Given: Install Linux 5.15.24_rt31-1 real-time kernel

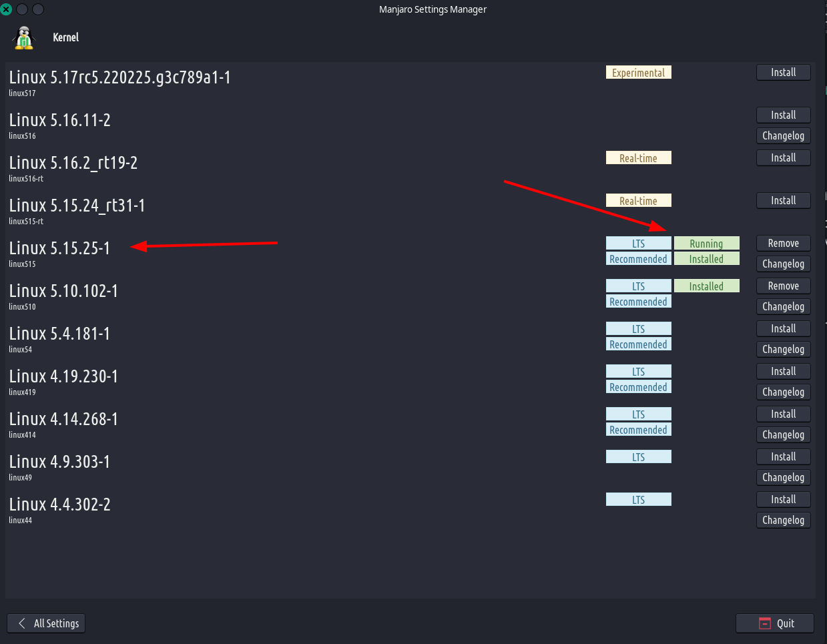Looking at the screenshot, I should point(784,200).
